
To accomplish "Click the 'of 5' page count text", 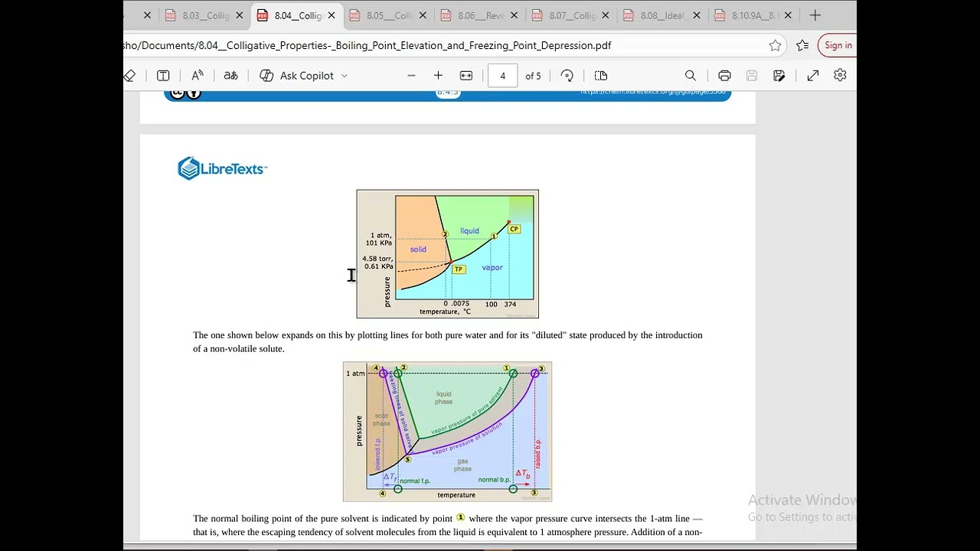I will [533, 76].
